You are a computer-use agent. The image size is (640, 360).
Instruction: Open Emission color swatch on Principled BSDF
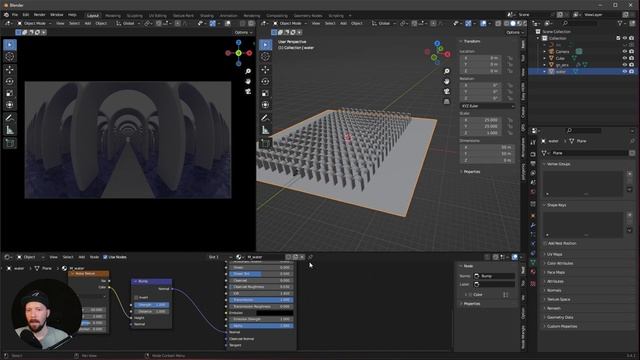(x=274, y=313)
